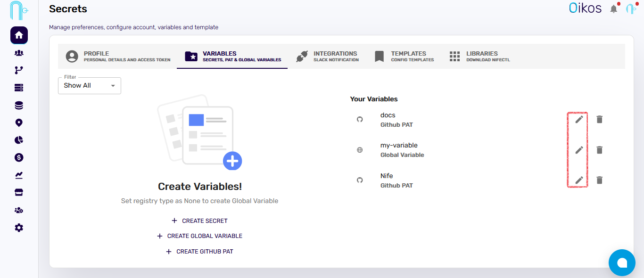Select the line chart metrics icon
This screenshot has width=644, height=278.
point(18,175)
